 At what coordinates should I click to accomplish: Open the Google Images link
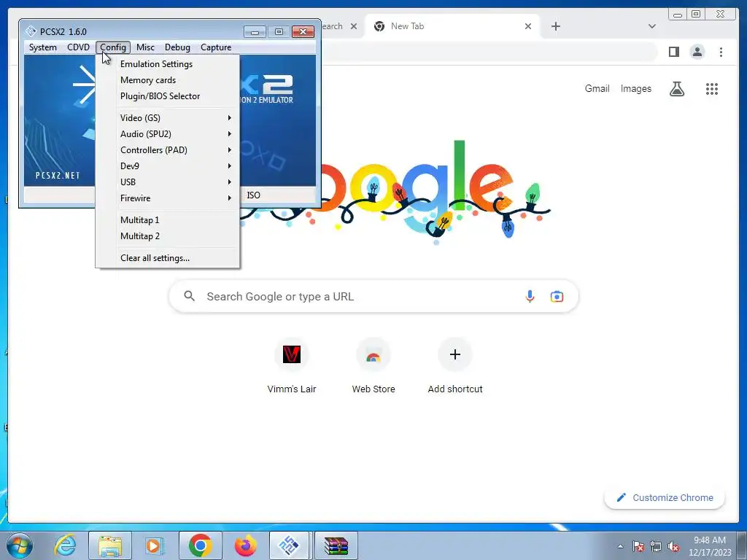point(635,88)
